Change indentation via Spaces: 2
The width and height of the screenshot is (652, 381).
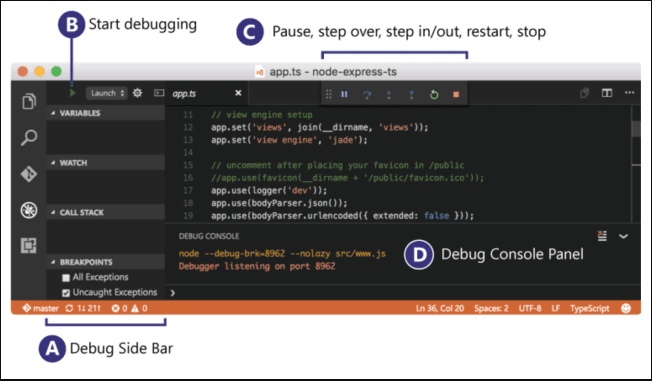pyautogui.click(x=491, y=308)
